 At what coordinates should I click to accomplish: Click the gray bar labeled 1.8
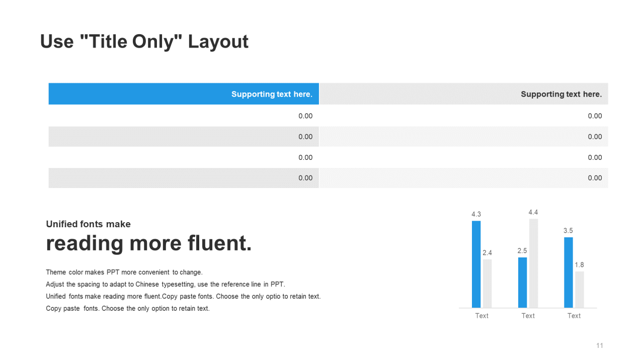point(580,290)
